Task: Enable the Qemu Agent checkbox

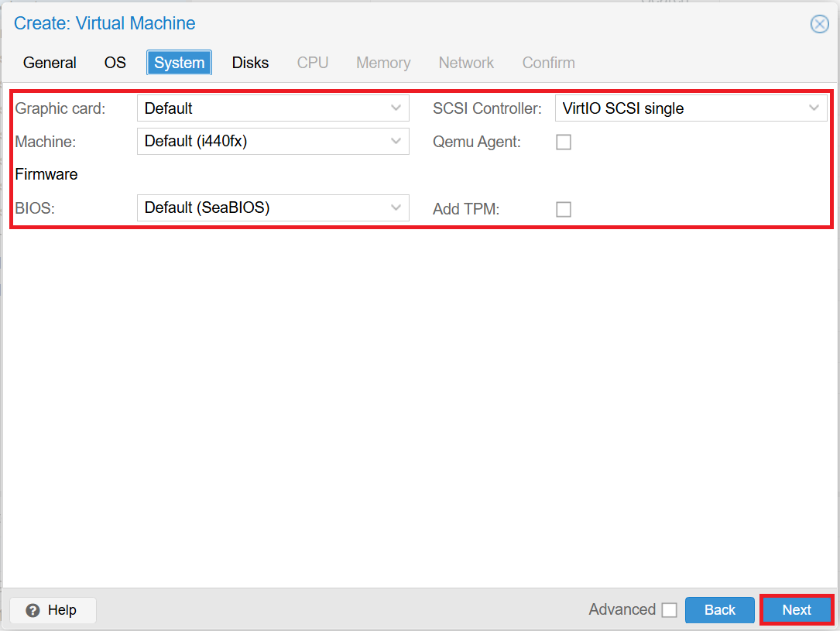Action: 563,142
